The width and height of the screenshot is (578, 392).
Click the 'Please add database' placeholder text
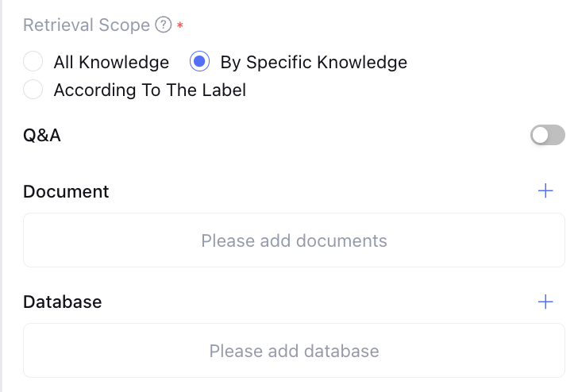pyautogui.click(x=294, y=350)
